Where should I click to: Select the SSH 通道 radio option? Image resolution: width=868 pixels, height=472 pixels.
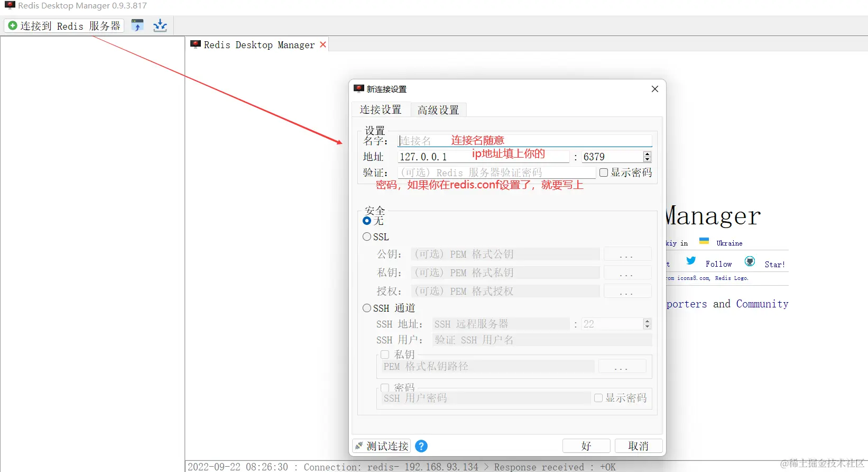[x=367, y=308]
